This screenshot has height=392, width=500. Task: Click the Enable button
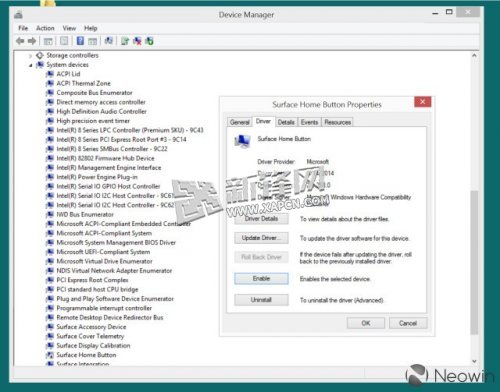(261, 279)
